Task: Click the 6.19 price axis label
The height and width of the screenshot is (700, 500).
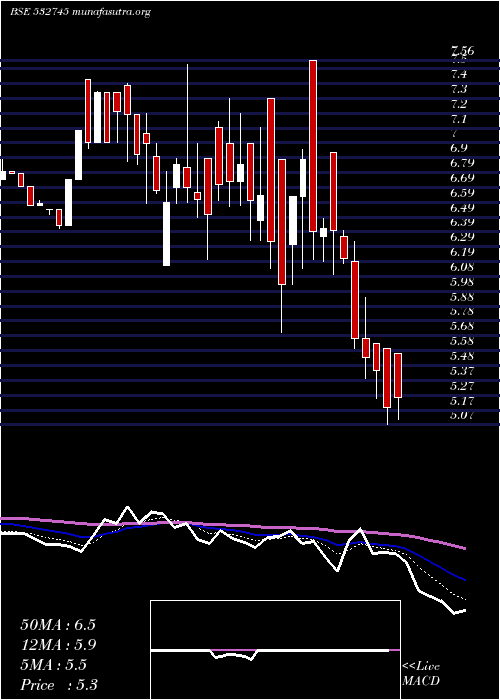Action: click(462, 252)
